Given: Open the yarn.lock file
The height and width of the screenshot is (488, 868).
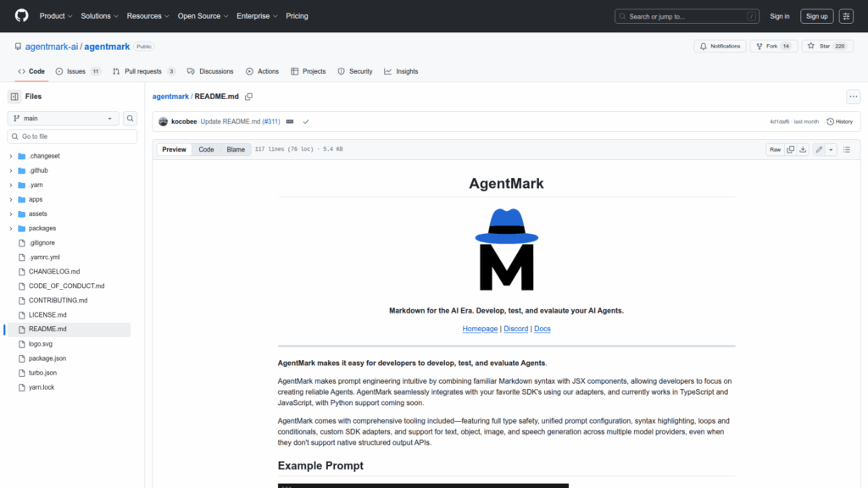Looking at the screenshot, I should click(x=42, y=387).
